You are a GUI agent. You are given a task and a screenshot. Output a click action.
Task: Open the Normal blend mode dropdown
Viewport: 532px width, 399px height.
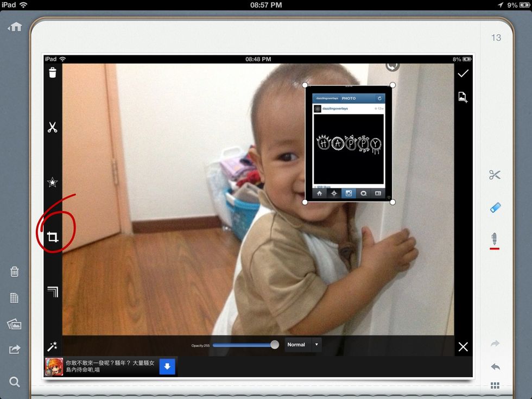[x=296, y=345]
